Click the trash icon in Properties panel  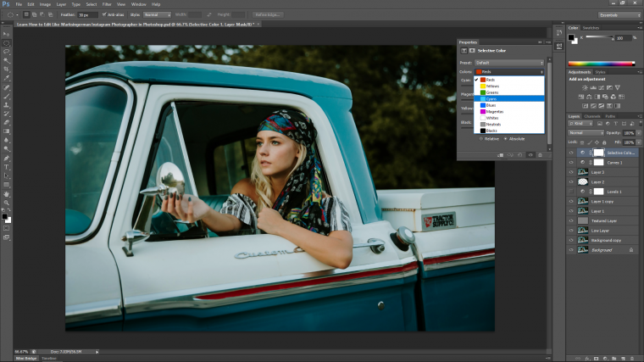540,155
